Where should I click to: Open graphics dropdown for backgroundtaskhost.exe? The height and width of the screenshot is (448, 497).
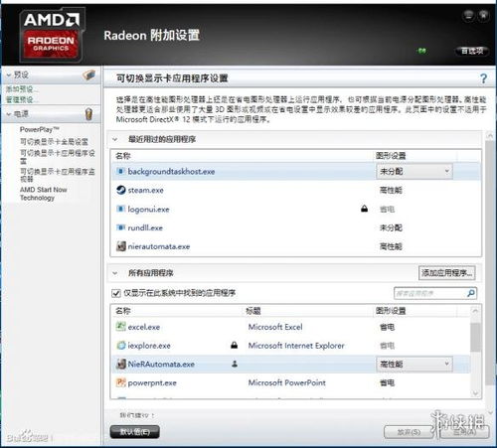coord(414,171)
